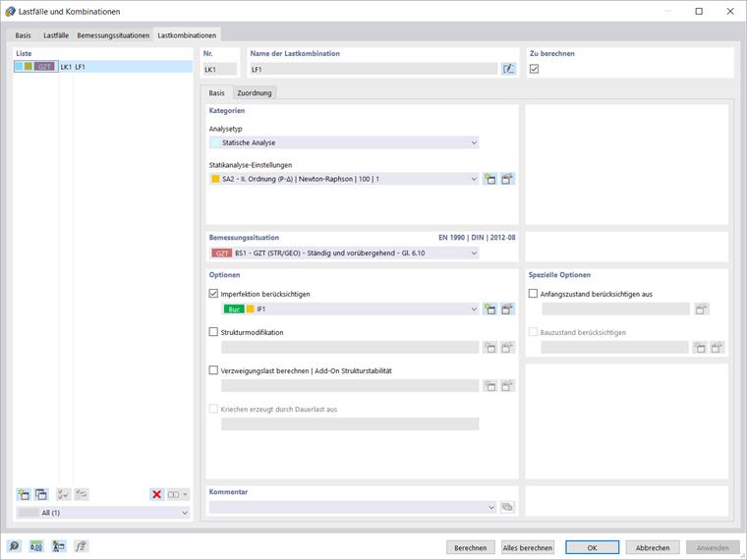This screenshot has width=747, height=560.
Task: Click new icon in Bauzustand row
Action: (700, 348)
